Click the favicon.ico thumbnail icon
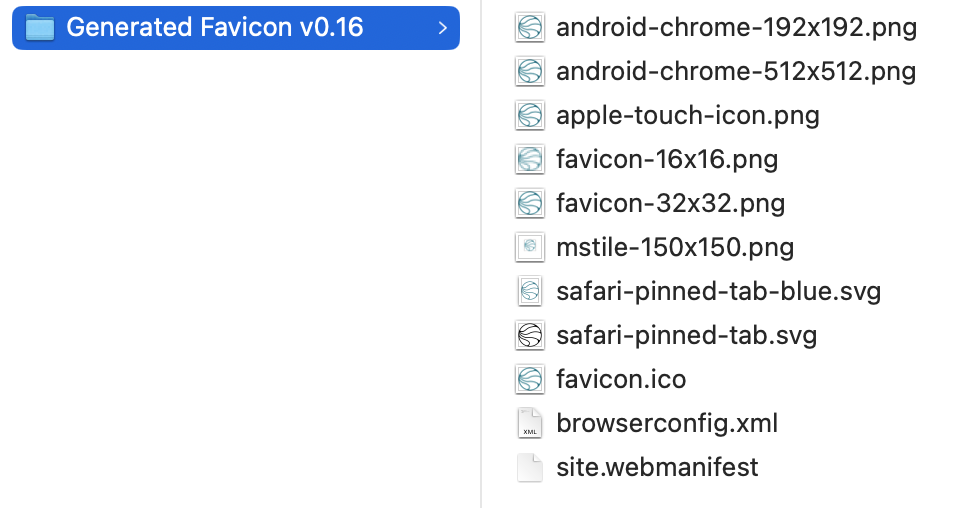Viewport: 968px width, 508px height. (530, 379)
